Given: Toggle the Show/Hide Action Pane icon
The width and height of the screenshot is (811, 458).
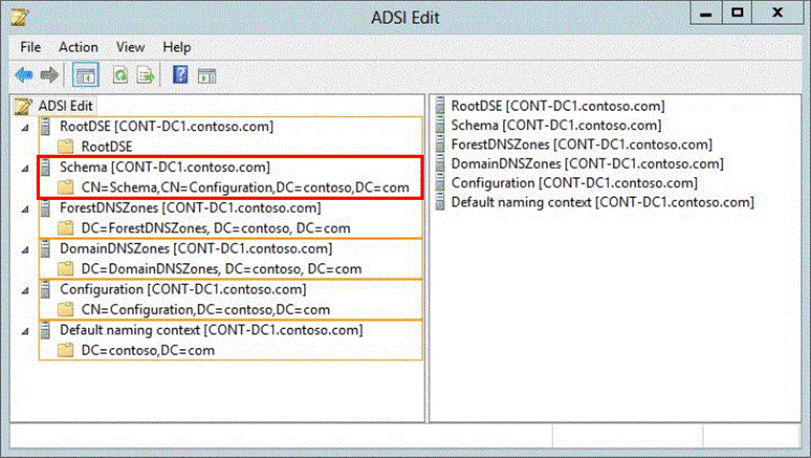Looking at the screenshot, I should coord(207,75).
